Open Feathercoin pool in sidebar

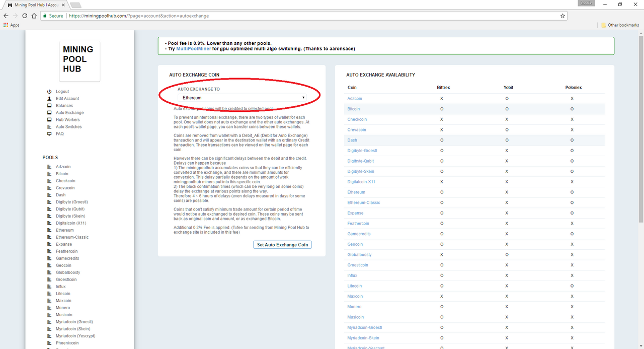pyautogui.click(x=67, y=251)
